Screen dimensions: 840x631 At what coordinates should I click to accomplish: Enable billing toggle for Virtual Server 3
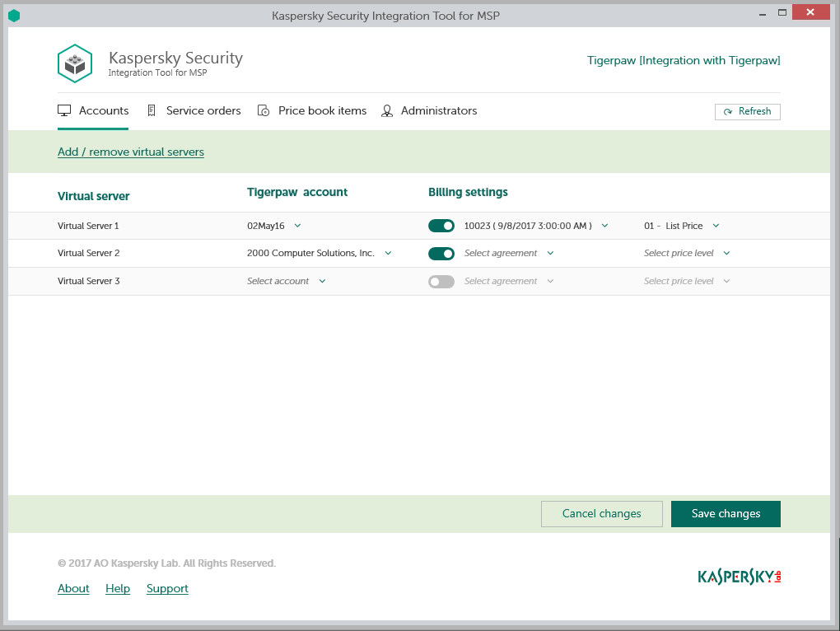(441, 282)
